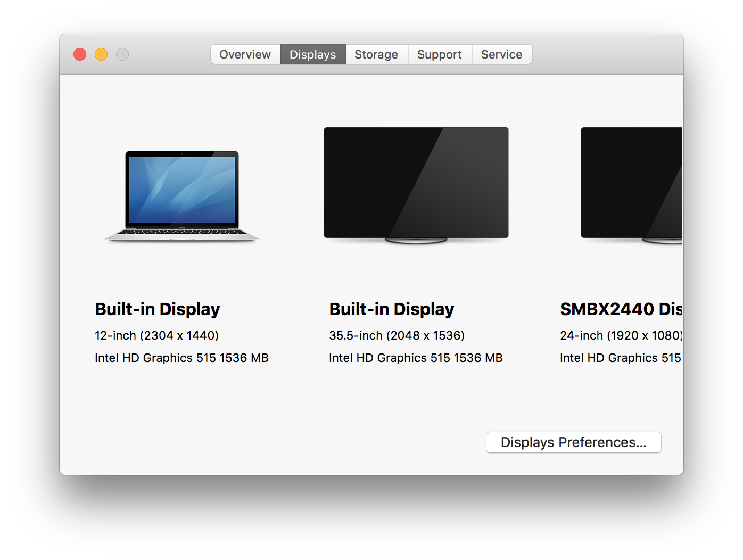The height and width of the screenshot is (560, 743).
Task: Click the MacBook laptop image
Action: 182,196
